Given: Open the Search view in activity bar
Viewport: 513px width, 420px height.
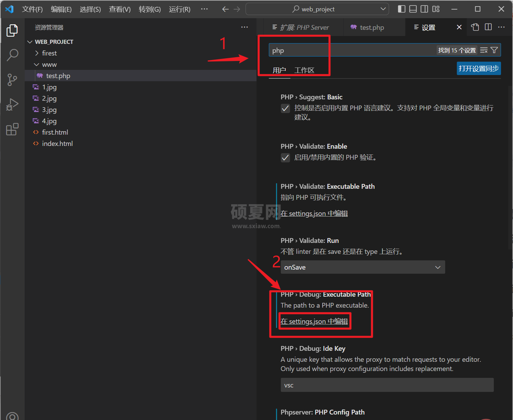Looking at the screenshot, I should click(12, 55).
